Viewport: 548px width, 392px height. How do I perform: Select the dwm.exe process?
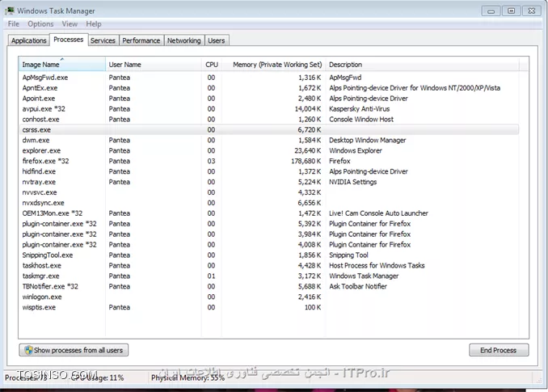pyautogui.click(x=269, y=140)
